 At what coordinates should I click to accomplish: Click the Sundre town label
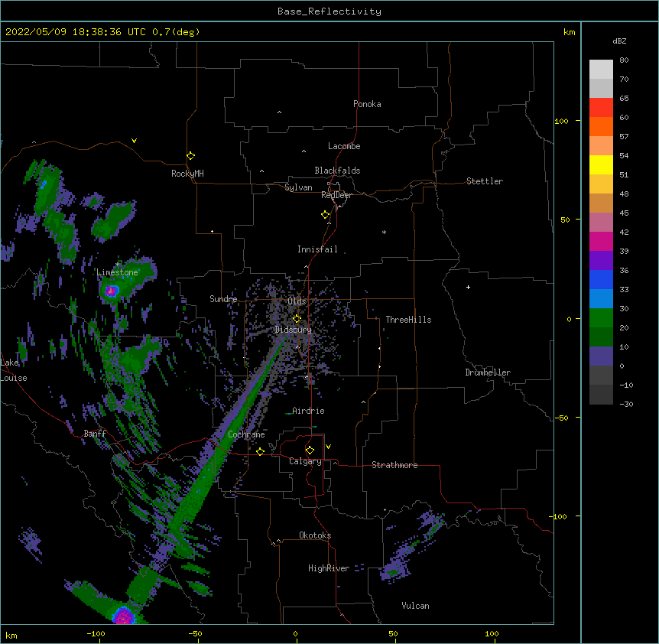coord(223,299)
